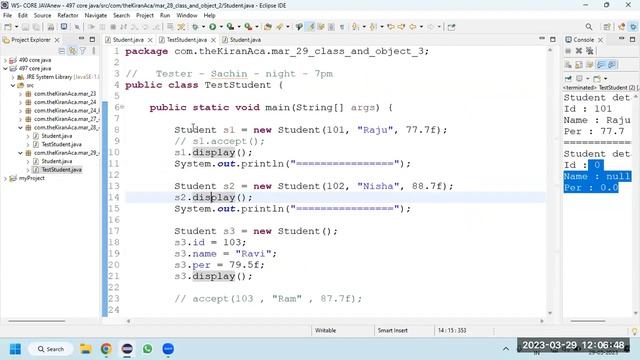Close the Console view tab
Viewport: 640px width, 360px height.
[600, 40]
